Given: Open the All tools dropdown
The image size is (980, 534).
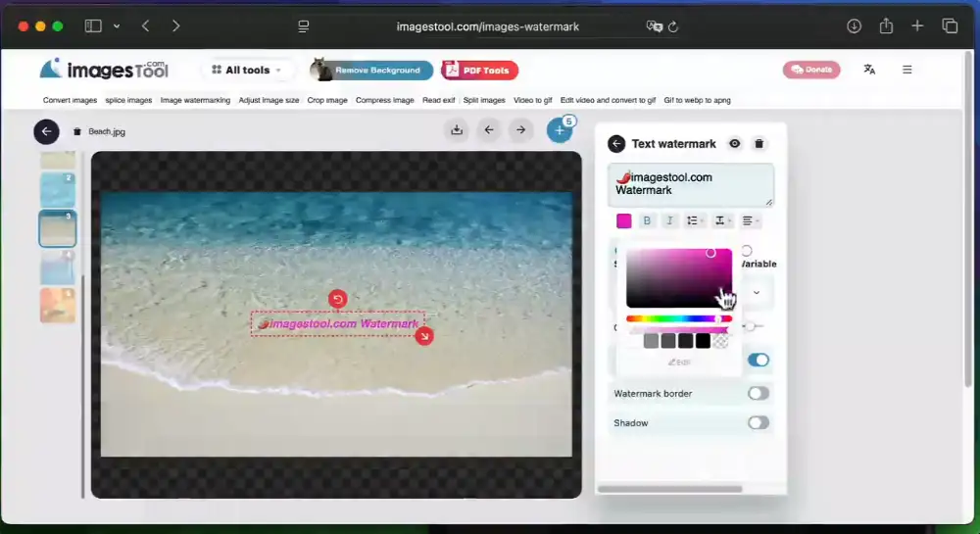Looking at the screenshot, I should coord(247,71).
